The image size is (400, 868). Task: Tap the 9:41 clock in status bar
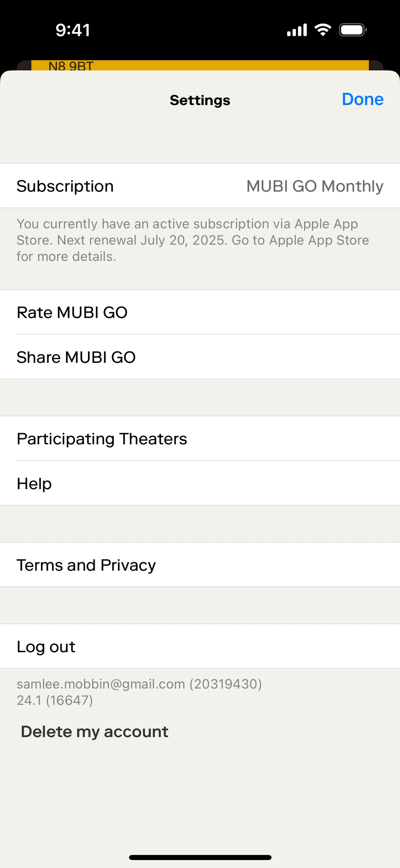click(x=73, y=30)
